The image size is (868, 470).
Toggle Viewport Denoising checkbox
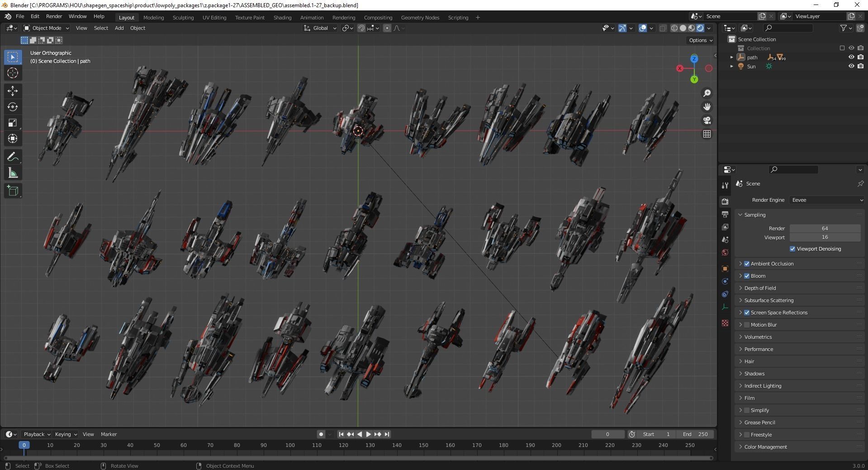pyautogui.click(x=792, y=249)
